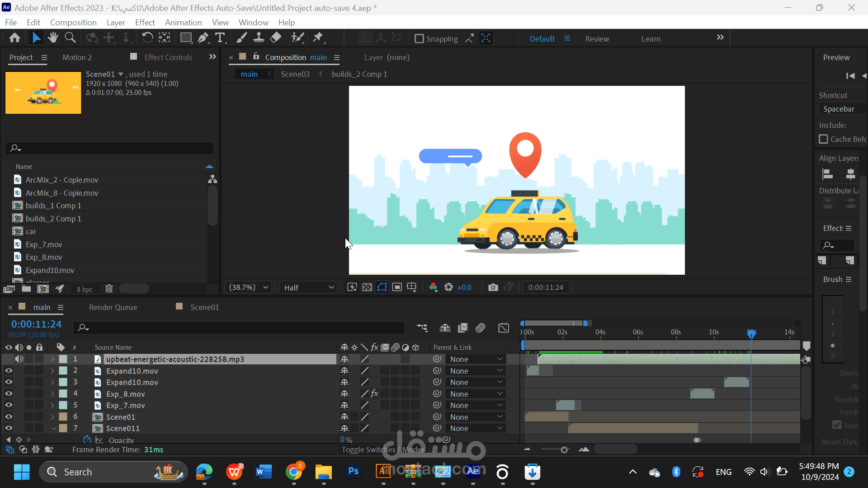Viewport: 868px width, 488px height.
Task: Switch to the Render Queue tab
Action: point(113,307)
